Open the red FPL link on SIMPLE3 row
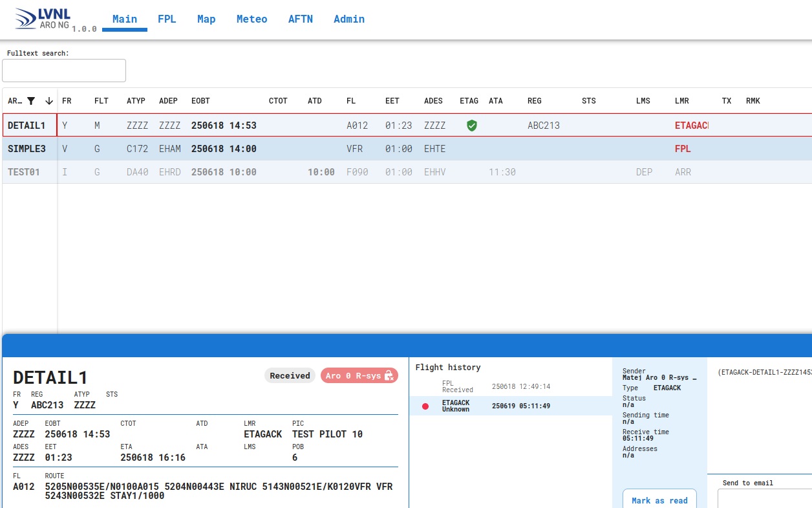The image size is (812, 508). (683, 149)
